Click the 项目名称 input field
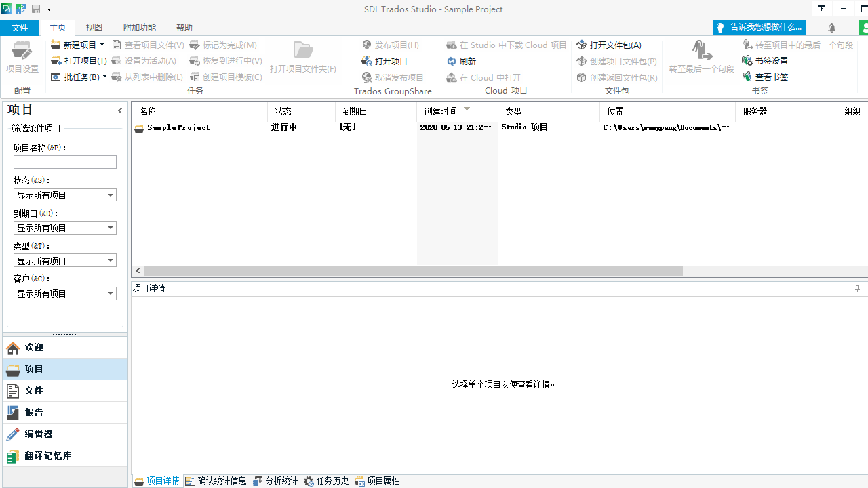The width and height of the screenshot is (868, 488). (64, 162)
